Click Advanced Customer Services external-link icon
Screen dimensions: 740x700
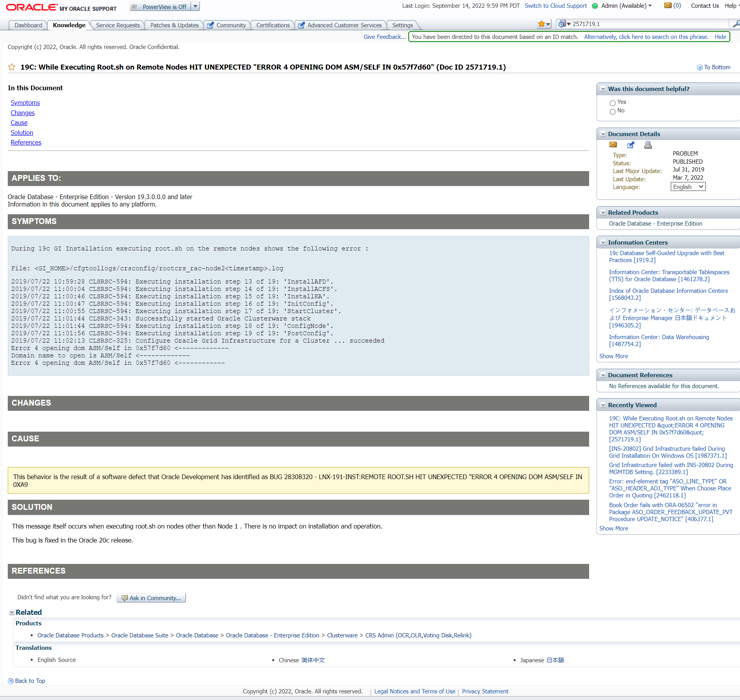pyautogui.click(x=301, y=25)
